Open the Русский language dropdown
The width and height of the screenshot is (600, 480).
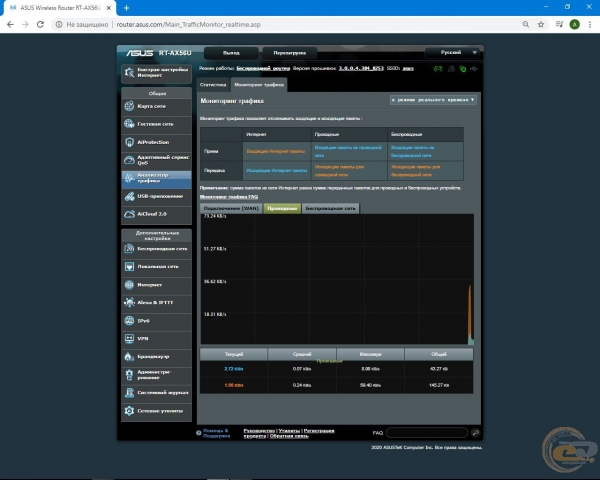[x=452, y=52]
